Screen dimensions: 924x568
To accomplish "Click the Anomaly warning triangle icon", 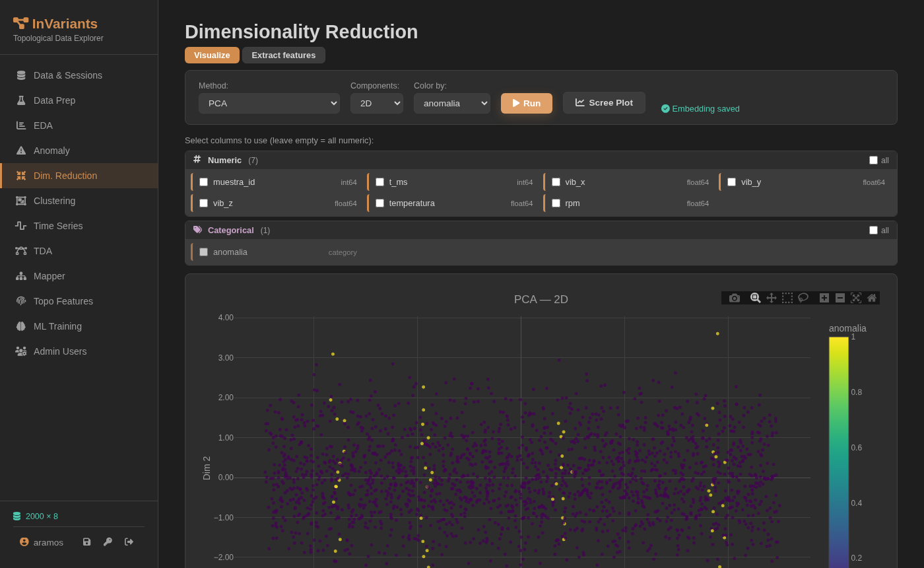I will (21, 151).
